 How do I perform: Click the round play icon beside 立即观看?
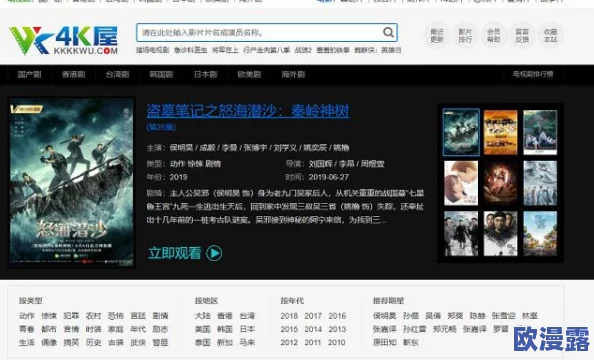(x=214, y=253)
